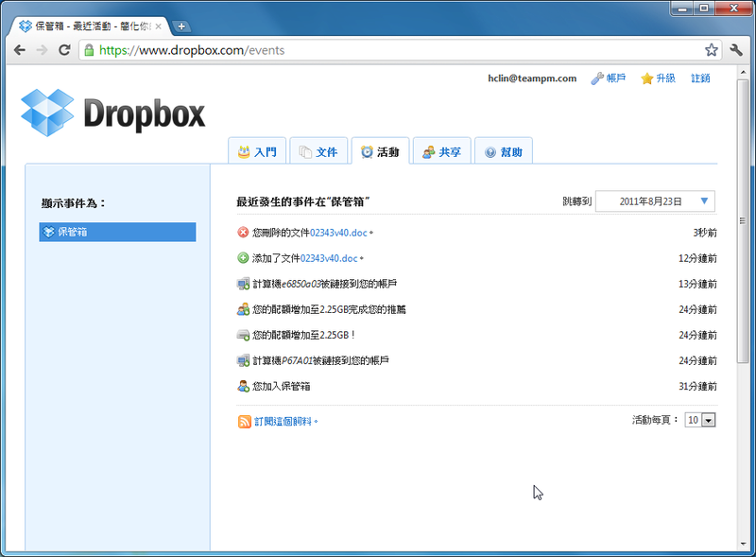Image resolution: width=756 pixels, height=557 pixels.
Task: Click the page vertical scrollbar thumb
Action: (x=743, y=220)
